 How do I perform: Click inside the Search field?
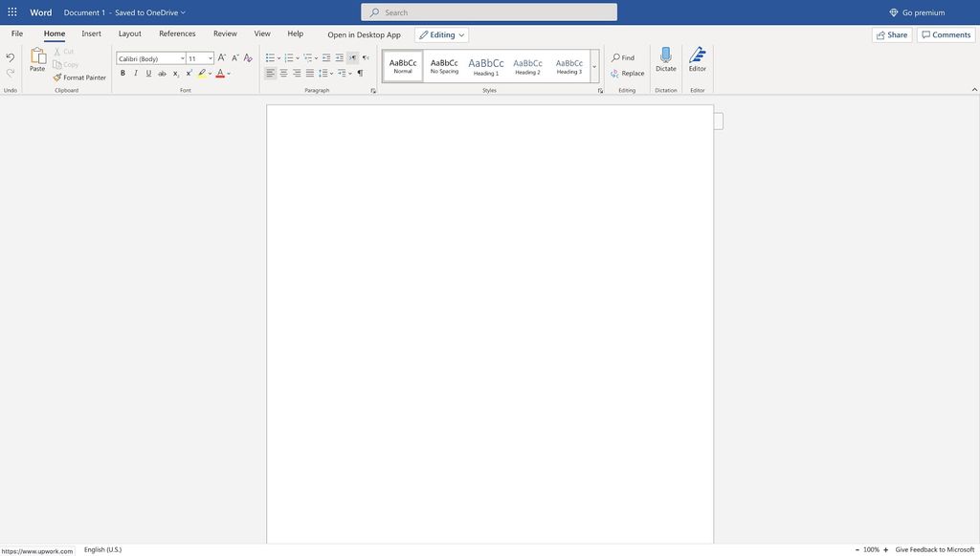click(488, 11)
